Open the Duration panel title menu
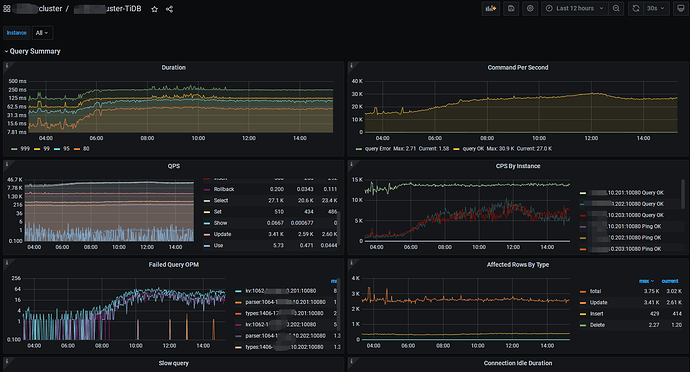This screenshot has height=372, width=690. (173, 67)
